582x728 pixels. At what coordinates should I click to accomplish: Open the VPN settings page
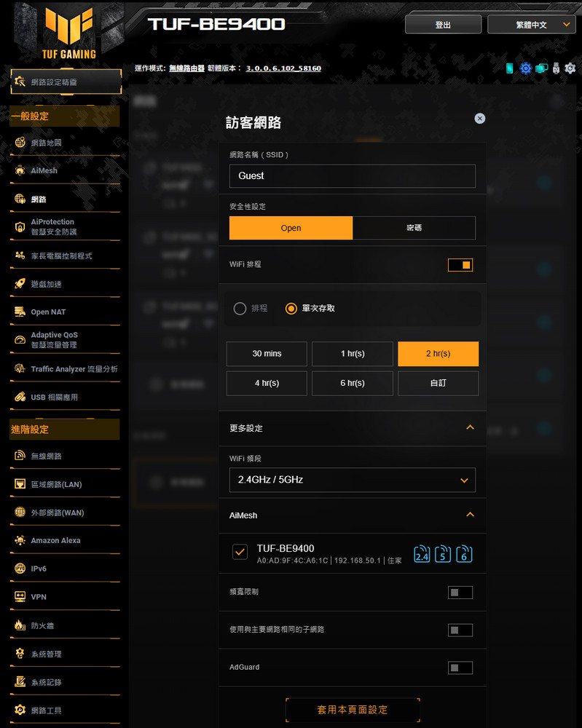[39, 597]
